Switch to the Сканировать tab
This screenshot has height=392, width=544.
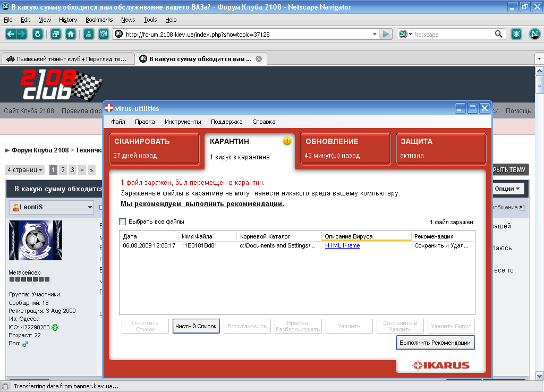(x=155, y=149)
